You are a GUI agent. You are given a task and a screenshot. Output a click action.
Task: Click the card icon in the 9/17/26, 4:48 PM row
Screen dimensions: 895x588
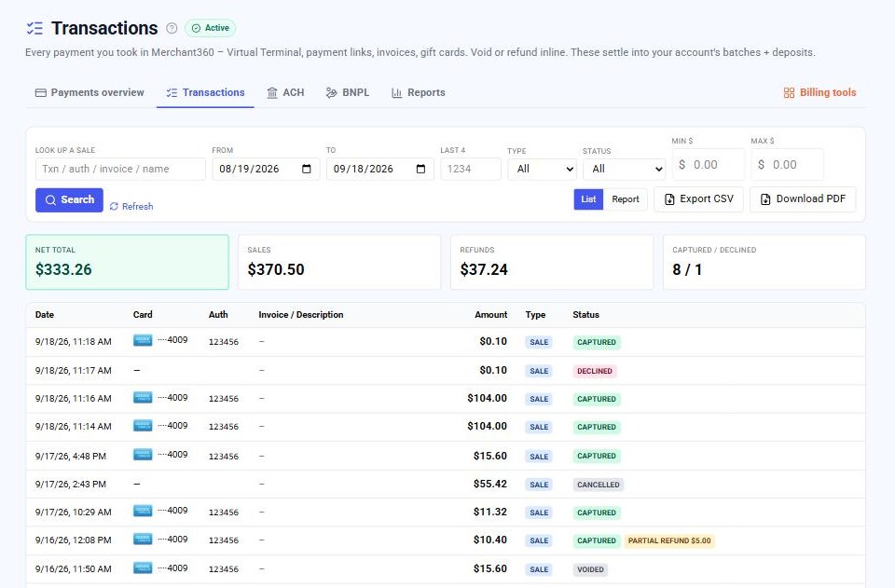143,455
